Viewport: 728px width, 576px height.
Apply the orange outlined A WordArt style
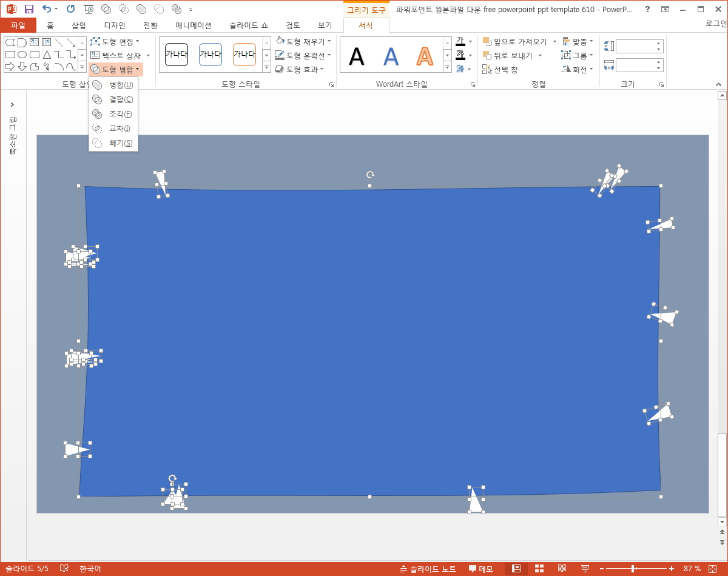(x=425, y=56)
